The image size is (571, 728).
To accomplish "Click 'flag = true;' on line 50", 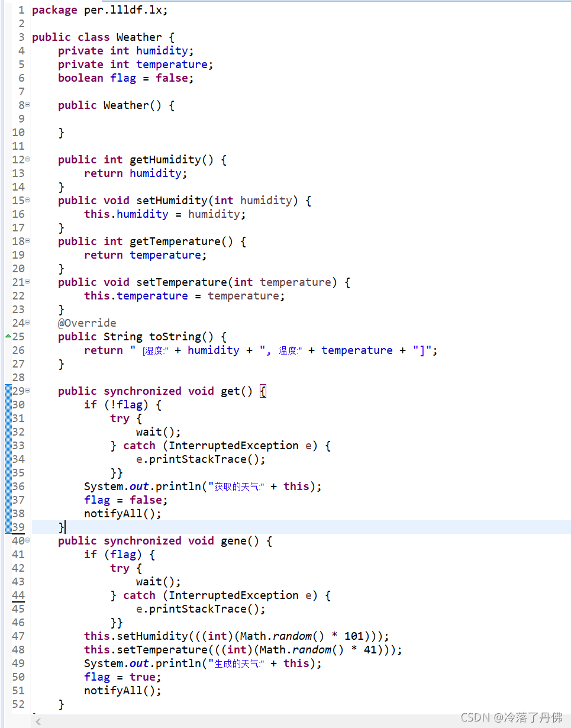I will coord(122,677).
